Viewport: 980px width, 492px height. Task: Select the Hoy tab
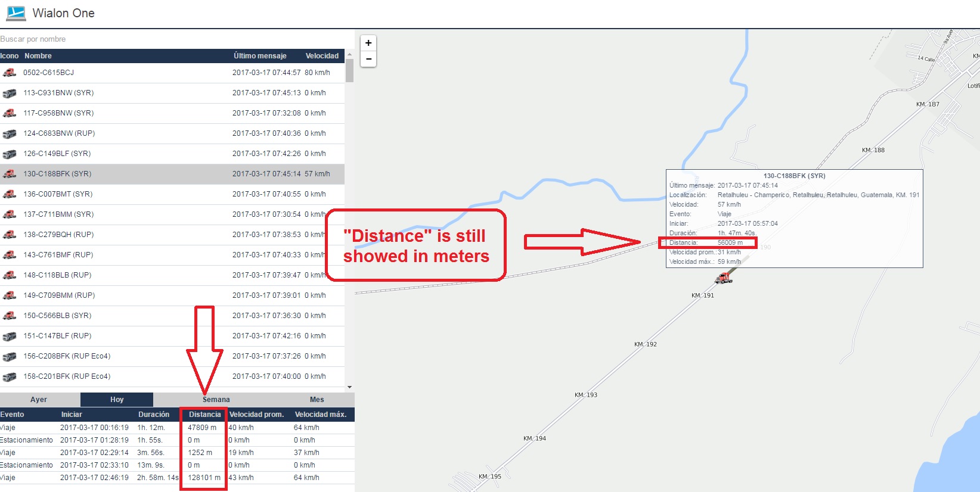pyautogui.click(x=117, y=400)
